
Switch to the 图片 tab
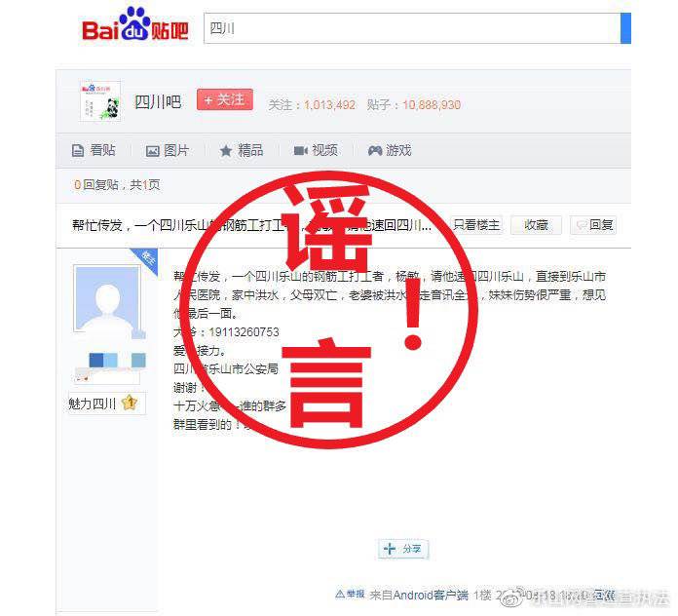click(168, 150)
